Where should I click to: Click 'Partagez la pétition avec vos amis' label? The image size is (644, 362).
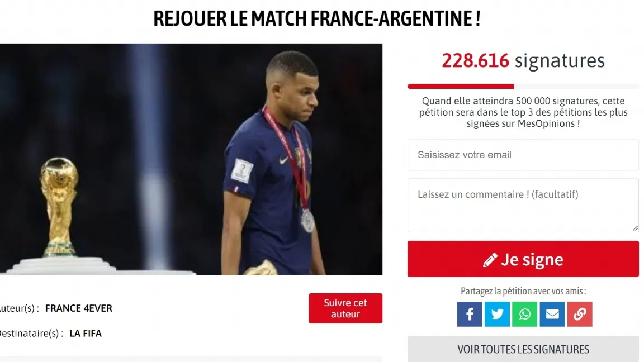point(523,291)
